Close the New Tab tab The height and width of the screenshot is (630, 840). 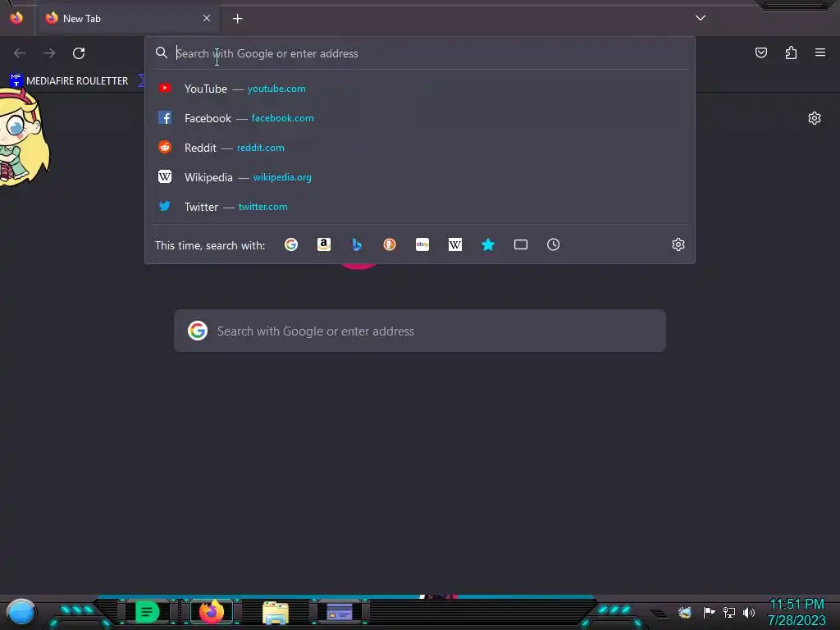(207, 18)
